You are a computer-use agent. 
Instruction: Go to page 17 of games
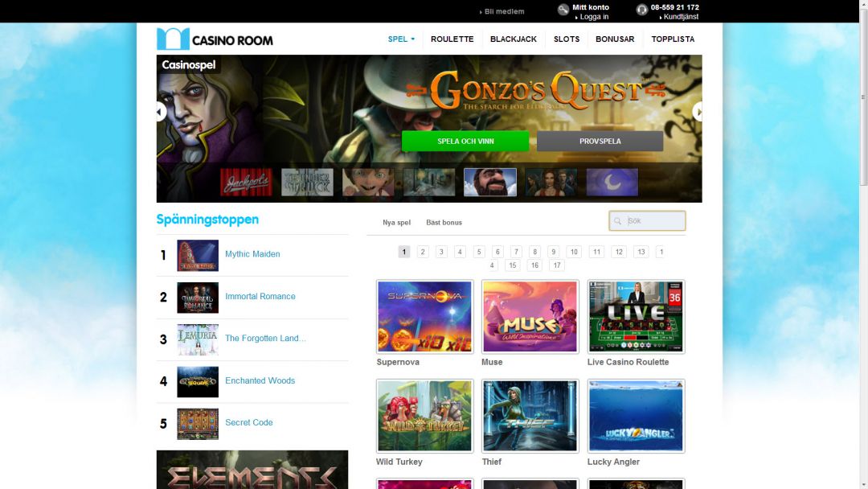[557, 265]
